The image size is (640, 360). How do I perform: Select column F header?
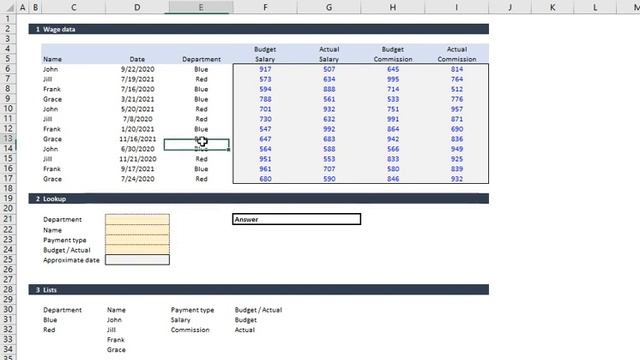point(265,7)
